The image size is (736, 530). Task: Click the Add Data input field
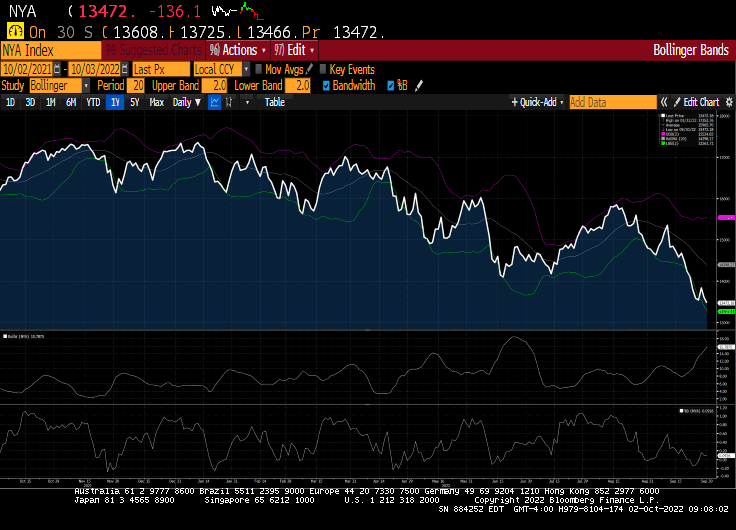pos(611,102)
